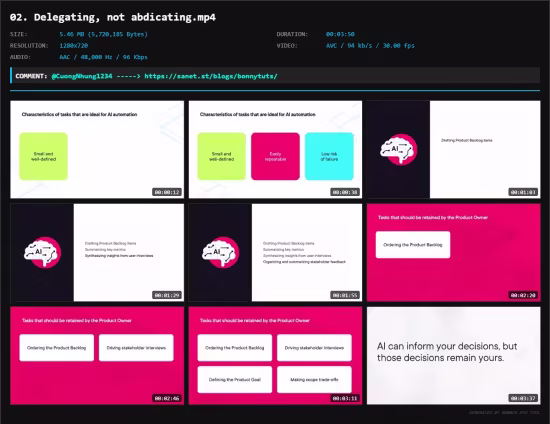Click the AI brain icon in the 00:01:55 frame
This screenshot has width=550, height=424.
221,253
